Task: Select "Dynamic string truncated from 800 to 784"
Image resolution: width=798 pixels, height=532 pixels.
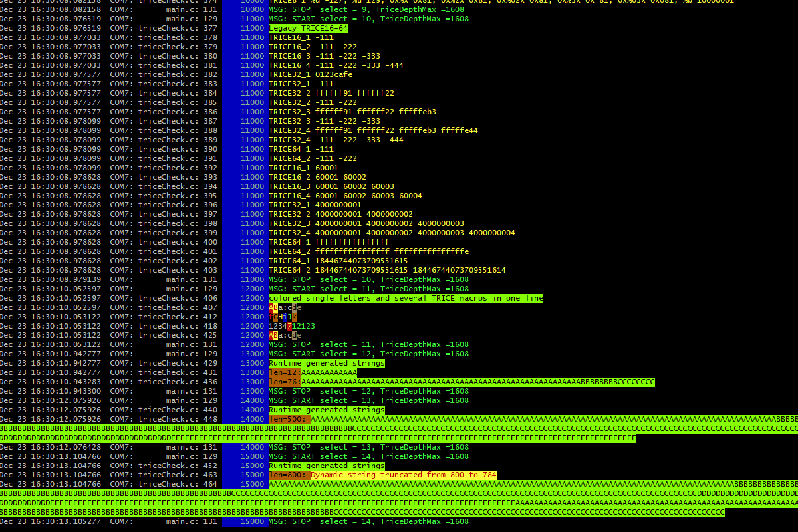Action: point(404,475)
